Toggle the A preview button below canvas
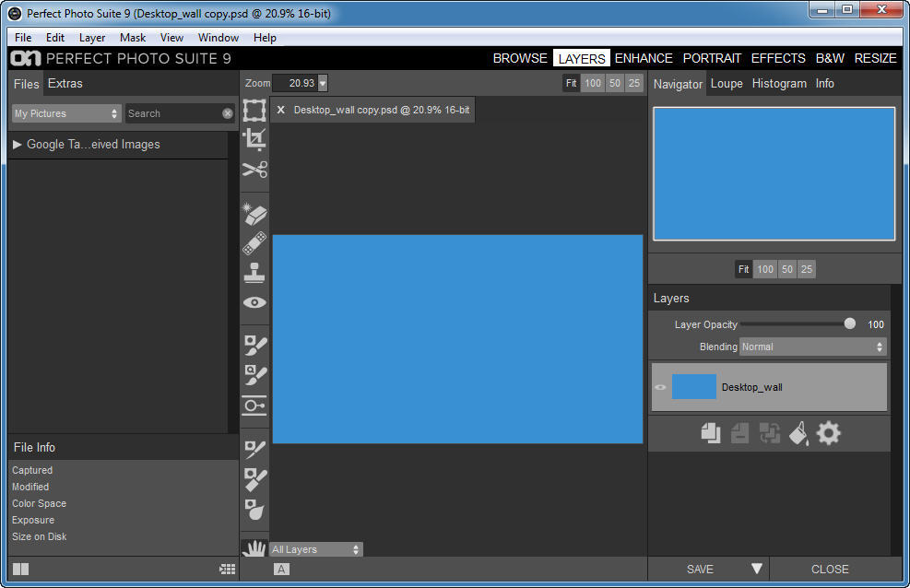This screenshot has height=588, width=910. (x=282, y=570)
